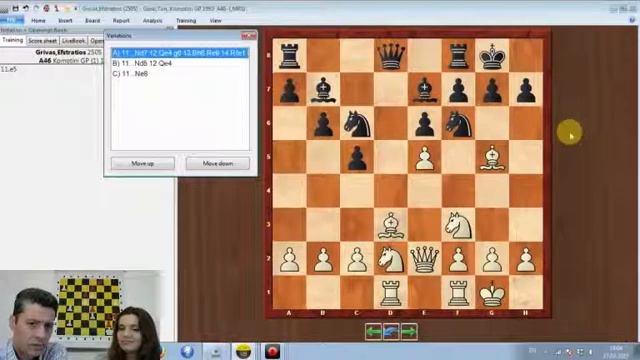Open the Home ribbon tab

[38, 20]
